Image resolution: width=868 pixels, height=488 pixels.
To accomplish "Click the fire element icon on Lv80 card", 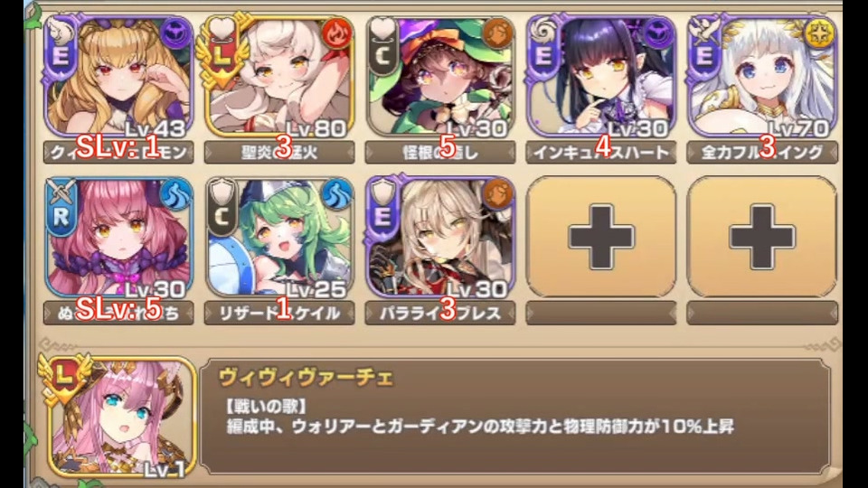I will point(336,33).
